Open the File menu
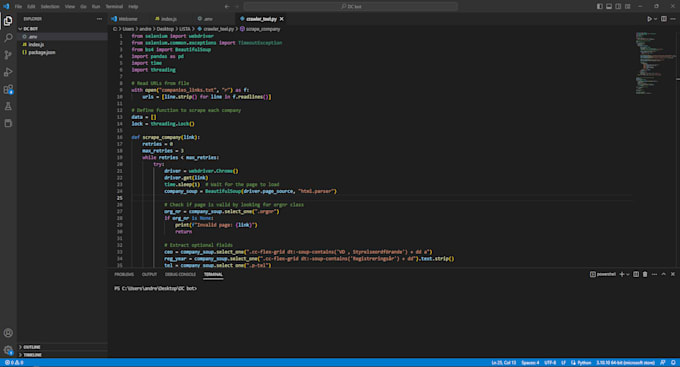 point(18,7)
